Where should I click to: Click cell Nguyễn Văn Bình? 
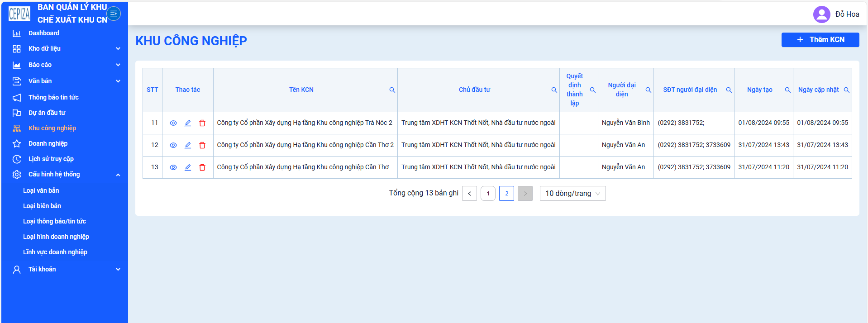coord(625,123)
